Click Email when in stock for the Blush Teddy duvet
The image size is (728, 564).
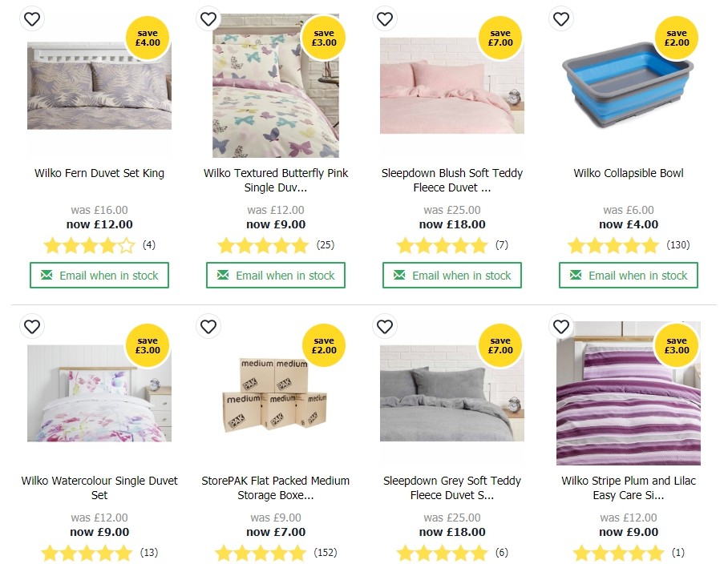click(451, 275)
